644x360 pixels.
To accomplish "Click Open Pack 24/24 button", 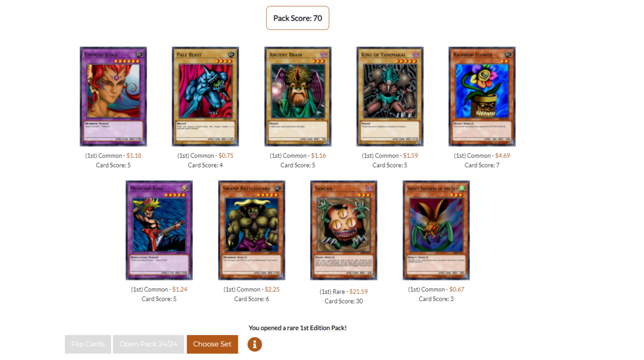I will [x=148, y=344].
